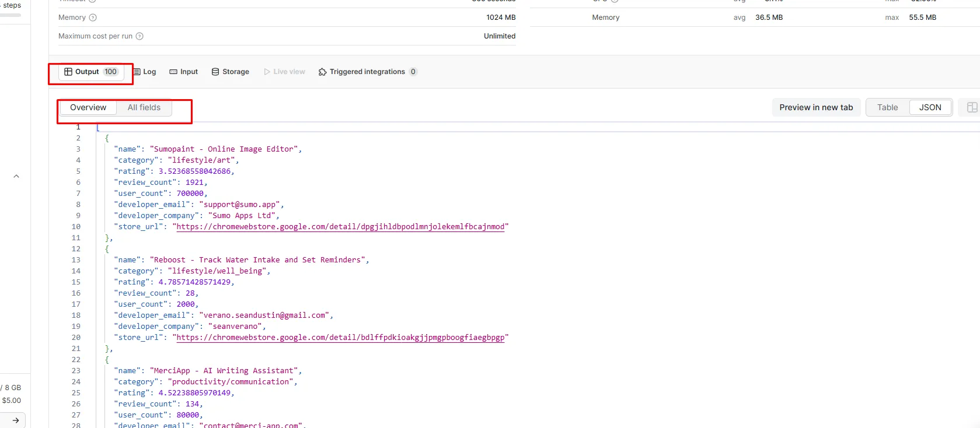Click the layout columns icon

tap(972, 107)
